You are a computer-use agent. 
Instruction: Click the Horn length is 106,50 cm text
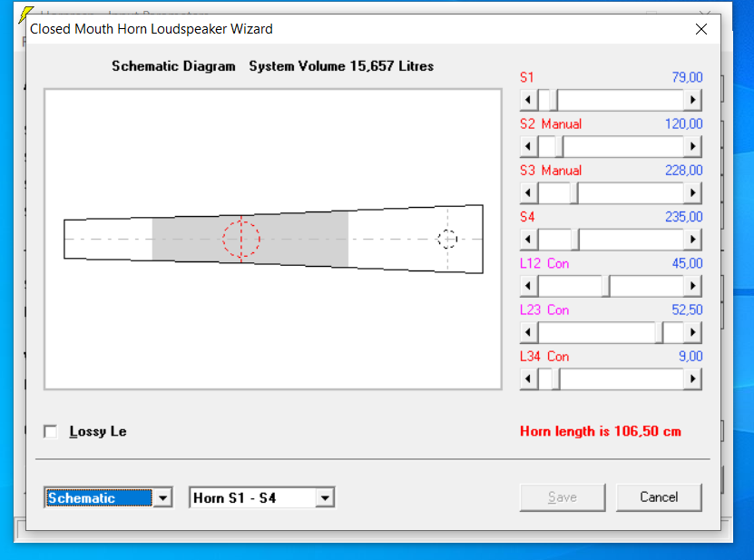601,431
